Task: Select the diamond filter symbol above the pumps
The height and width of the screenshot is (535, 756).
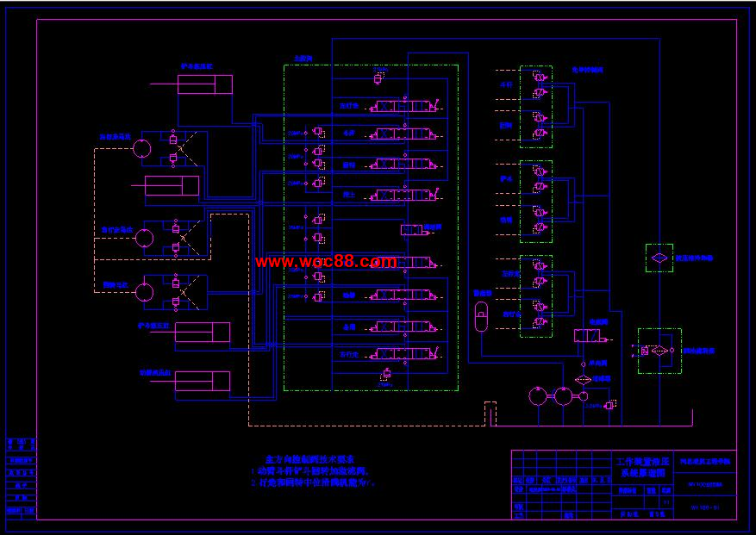Action: click(x=583, y=379)
